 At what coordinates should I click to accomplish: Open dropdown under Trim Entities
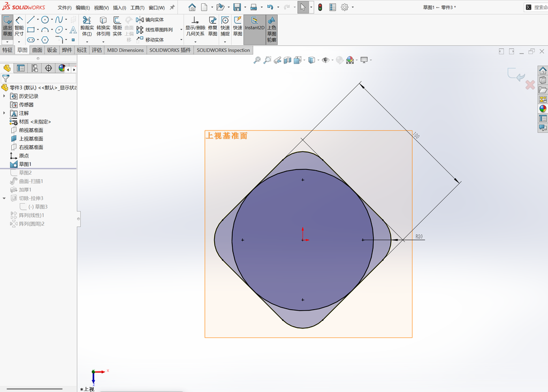tap(87, 42)
